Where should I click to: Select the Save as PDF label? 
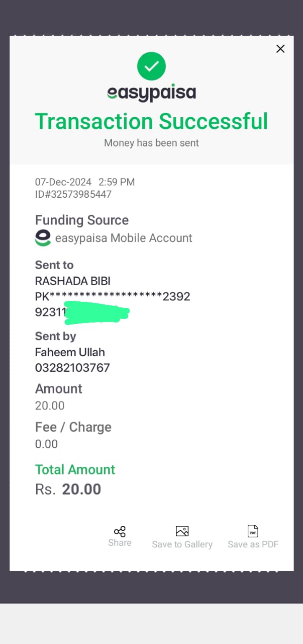point(253,544)
